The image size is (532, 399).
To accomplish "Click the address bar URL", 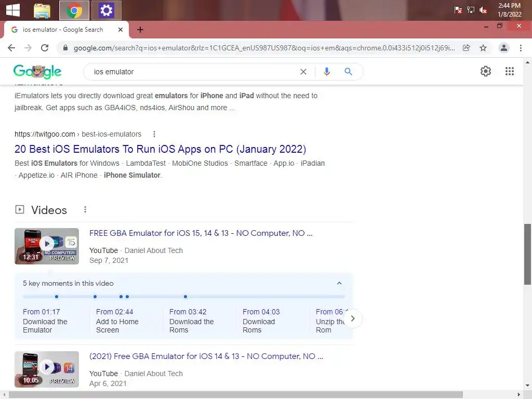I will [x=264, y=48].
